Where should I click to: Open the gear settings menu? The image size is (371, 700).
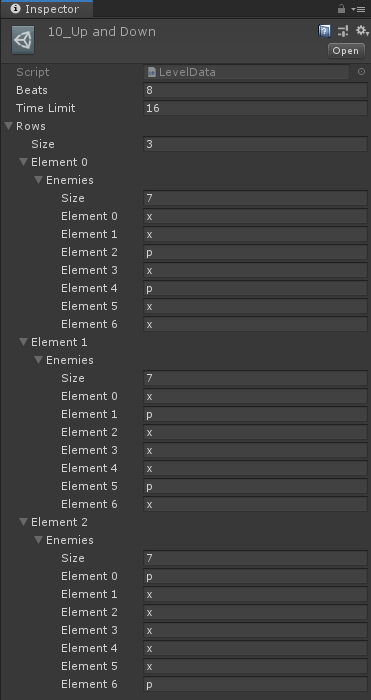coord(361,31)
